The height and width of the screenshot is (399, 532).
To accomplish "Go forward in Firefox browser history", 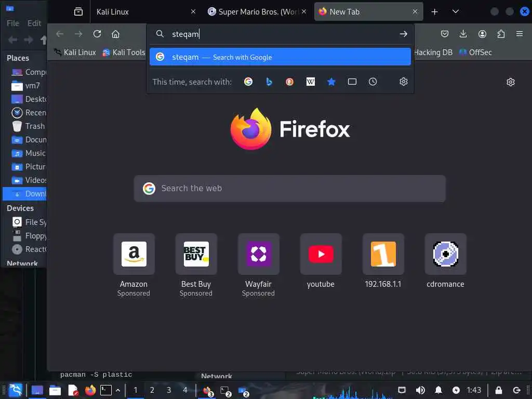I will [x=78, y=34].
